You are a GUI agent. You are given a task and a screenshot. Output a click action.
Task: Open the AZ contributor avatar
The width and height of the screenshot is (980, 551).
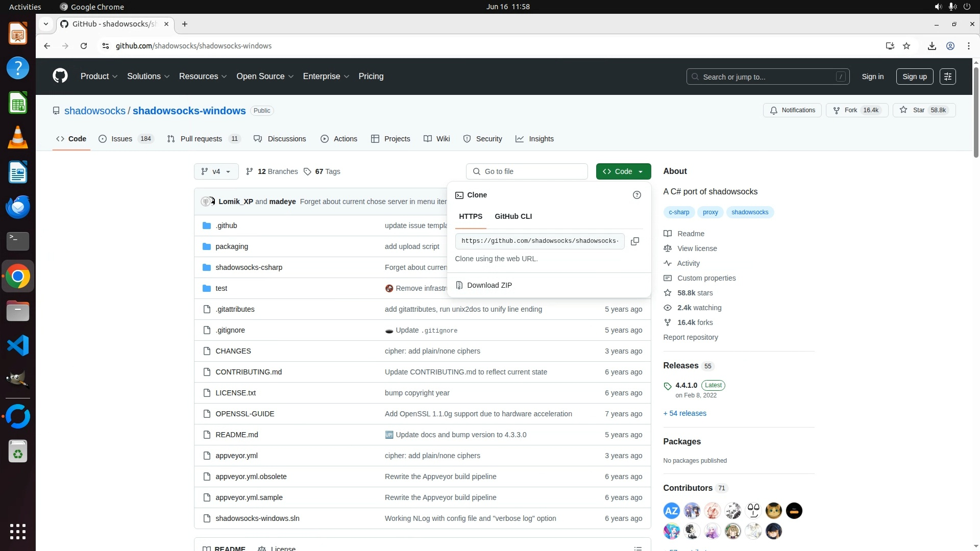[671, 511]
